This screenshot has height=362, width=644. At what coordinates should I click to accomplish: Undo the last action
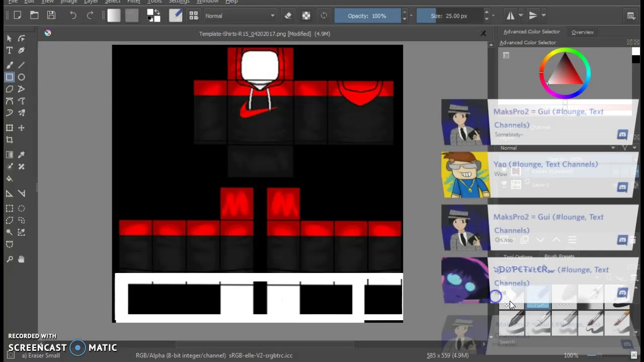click(73, 16)
